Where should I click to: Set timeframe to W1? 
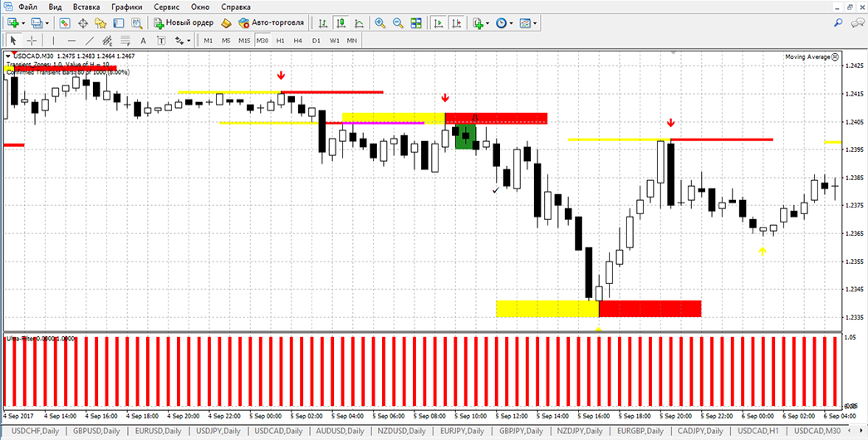(334, 41)
